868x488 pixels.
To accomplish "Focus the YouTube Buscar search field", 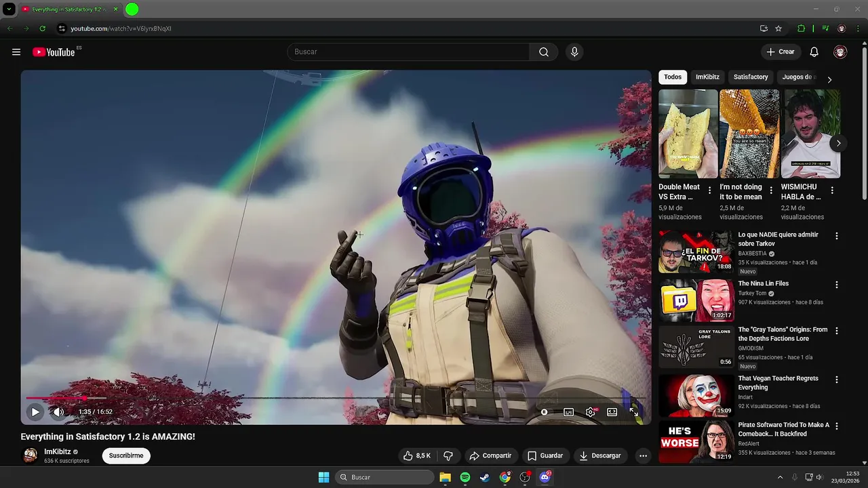I will coord(408,52).
